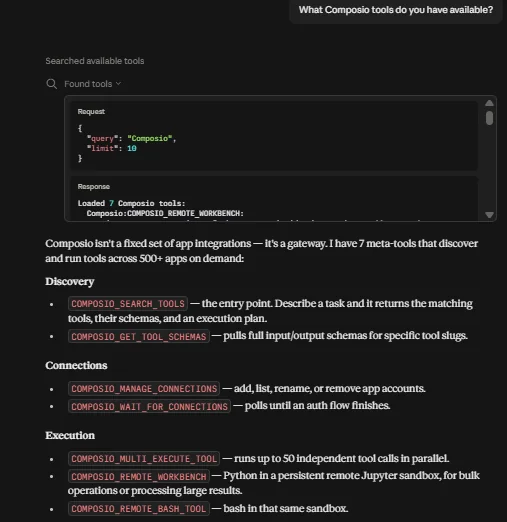
Task: Click the COMPOSIO_WAIT_FOR_CONNECTIONS code tag
Action: coord(149,406)
